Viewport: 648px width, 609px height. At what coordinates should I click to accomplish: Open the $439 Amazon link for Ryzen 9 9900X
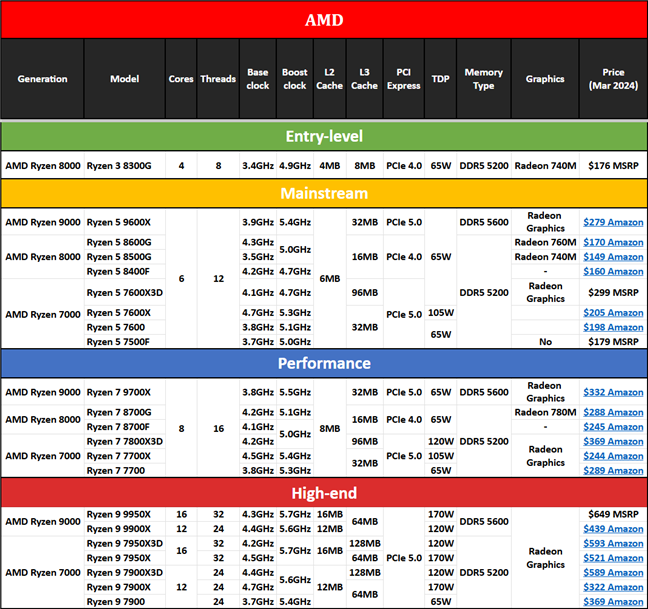pos(613,529)
